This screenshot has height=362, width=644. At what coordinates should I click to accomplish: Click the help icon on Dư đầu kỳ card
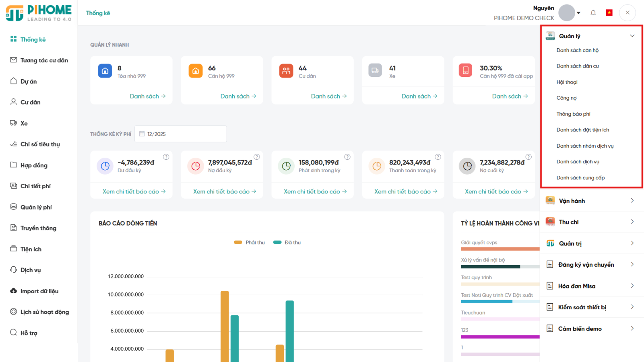(x=166, y=157)
